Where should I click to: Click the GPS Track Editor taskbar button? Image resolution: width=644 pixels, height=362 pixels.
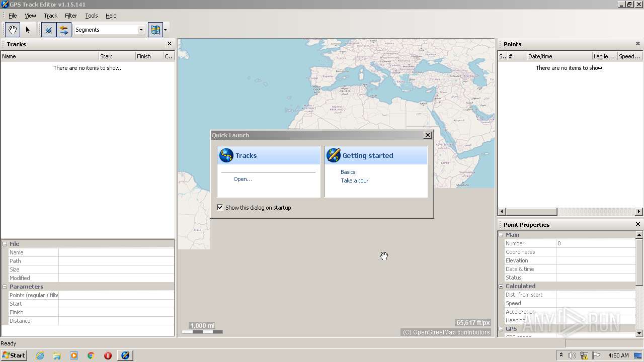tap(125, 355)
